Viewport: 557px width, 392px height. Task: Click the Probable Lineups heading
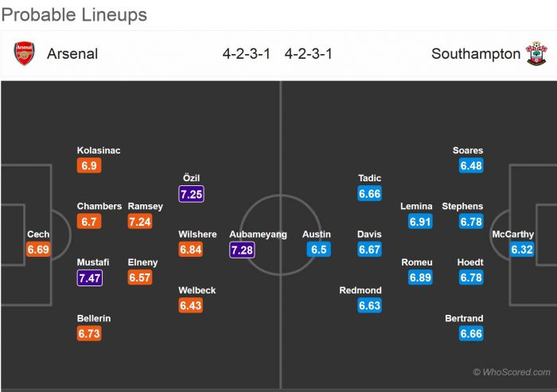pyautogui.click(x=73, y=15)
